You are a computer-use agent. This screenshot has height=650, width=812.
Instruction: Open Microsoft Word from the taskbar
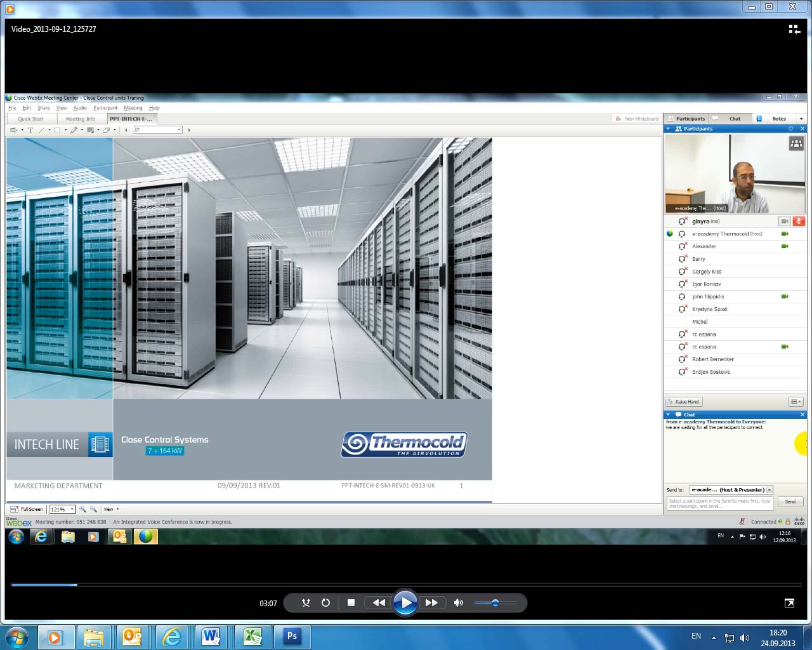[211, 637]
